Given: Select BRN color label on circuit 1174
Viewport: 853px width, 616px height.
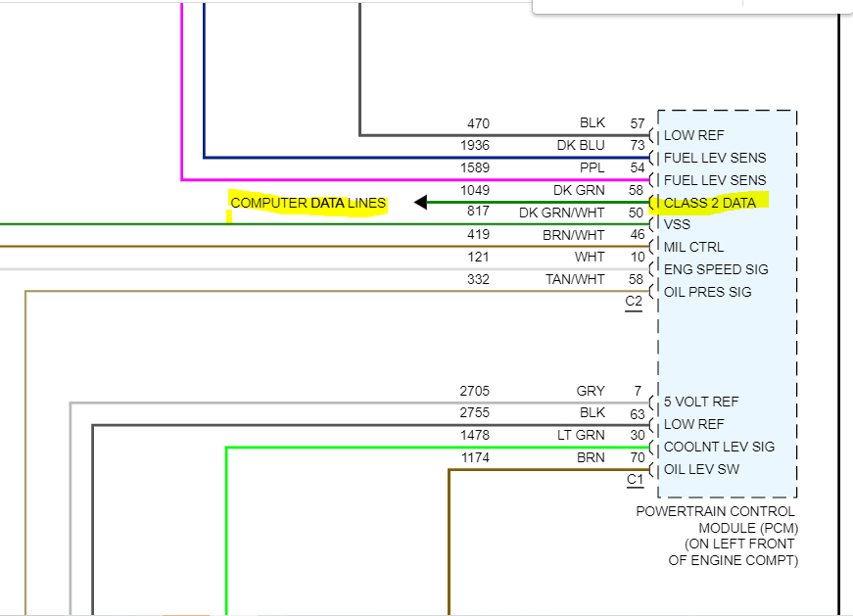Looking at the screenshot, I should point(591,457).
